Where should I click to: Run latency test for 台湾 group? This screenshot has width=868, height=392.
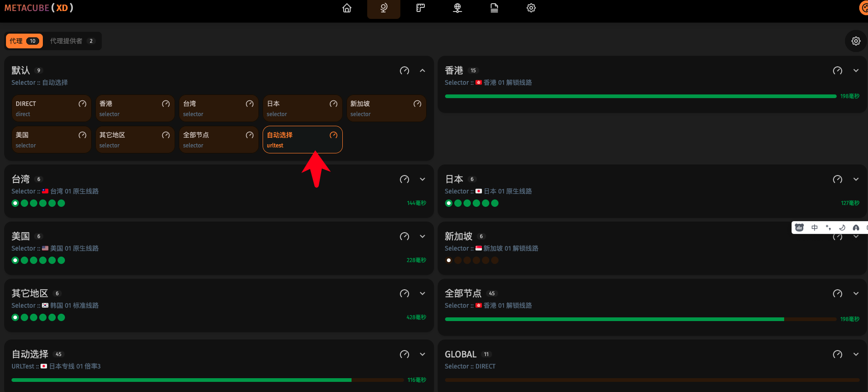coord(405,179)
